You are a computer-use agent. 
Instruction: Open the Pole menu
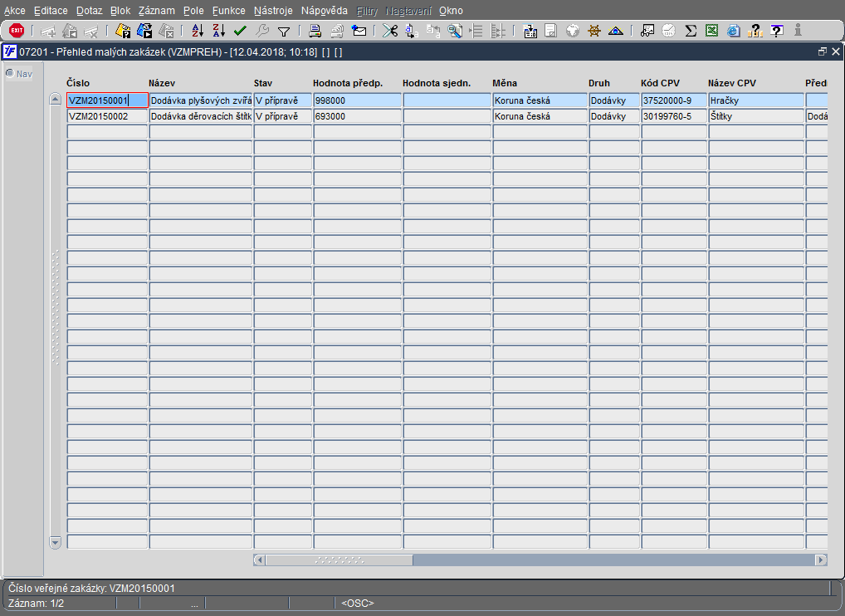pos(193,11)
